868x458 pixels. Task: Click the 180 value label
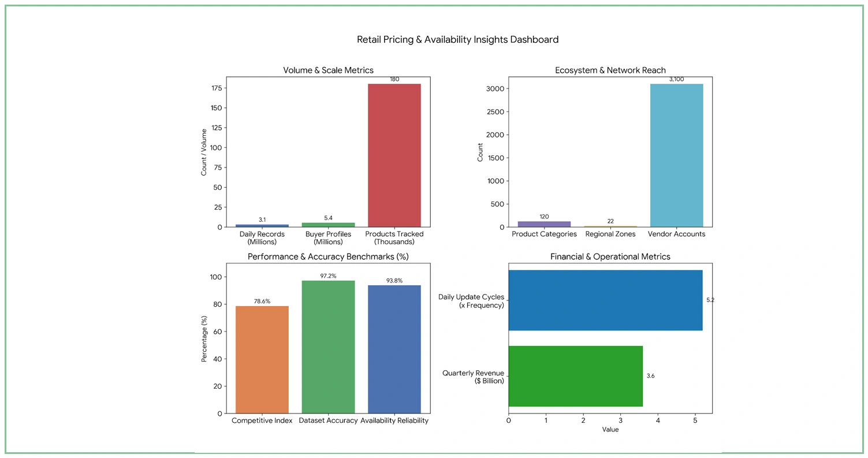(394, 79)
